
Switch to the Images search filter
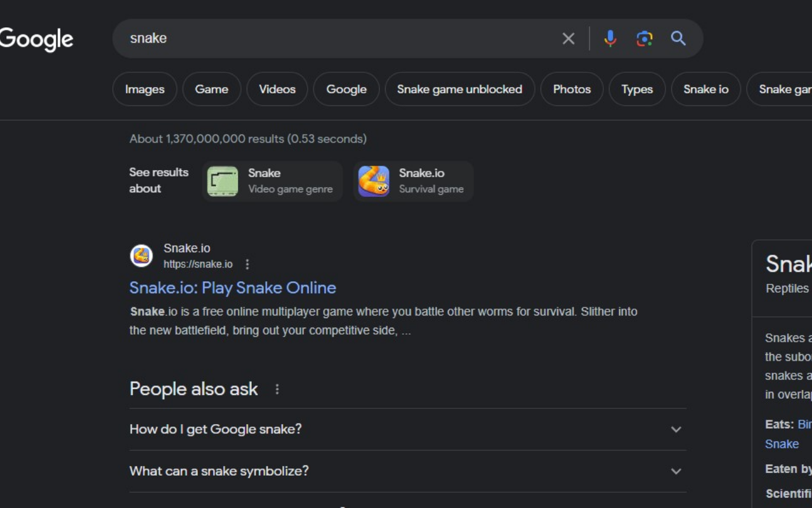click(x=144, y=89)
